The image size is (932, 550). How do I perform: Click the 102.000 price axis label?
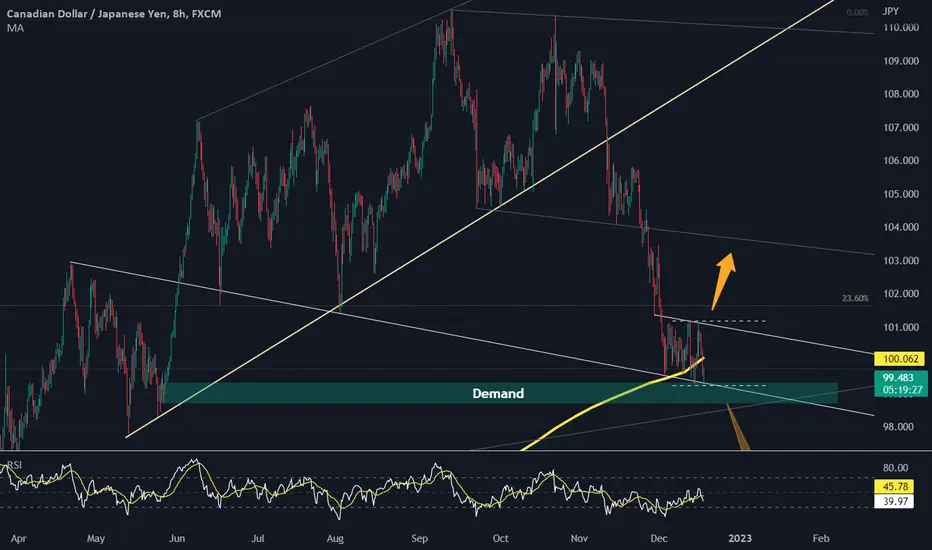coord(901,294)
